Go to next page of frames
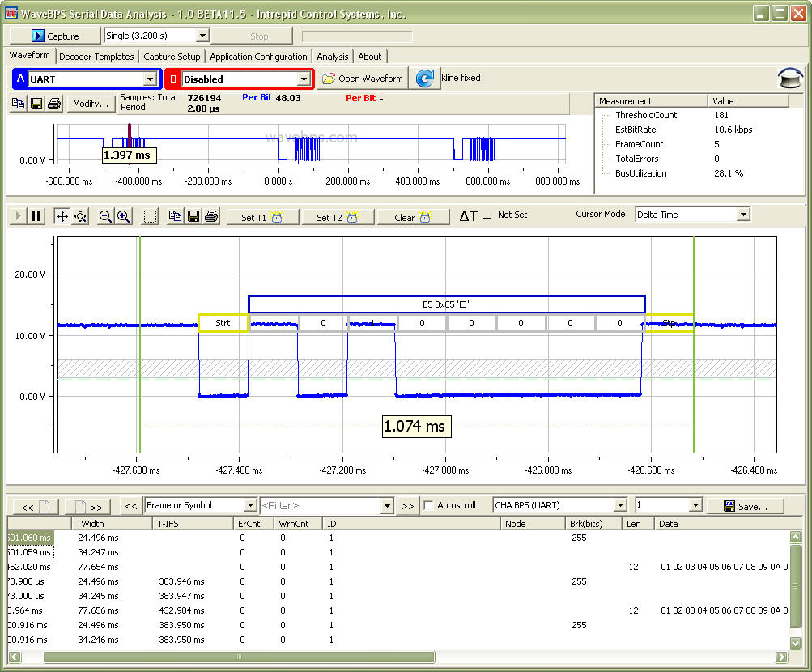Screen dimensions: 812x672 tap(88, 506)
